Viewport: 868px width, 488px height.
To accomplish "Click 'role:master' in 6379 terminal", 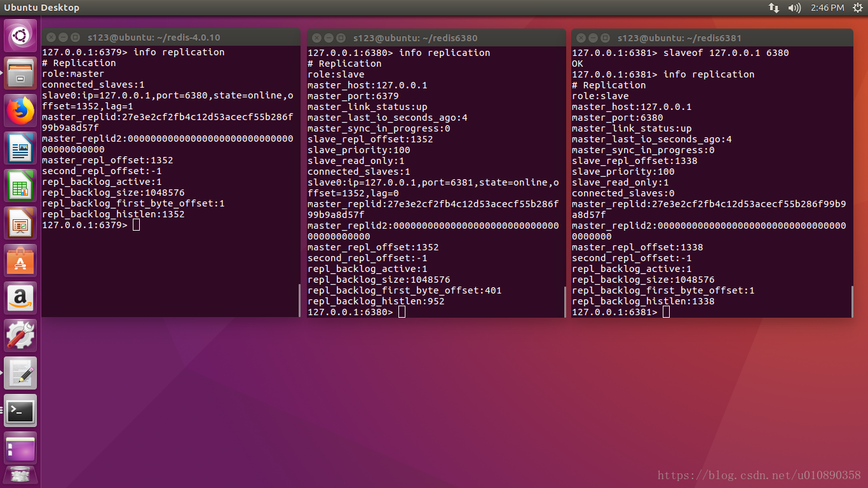I will (73, 74).
